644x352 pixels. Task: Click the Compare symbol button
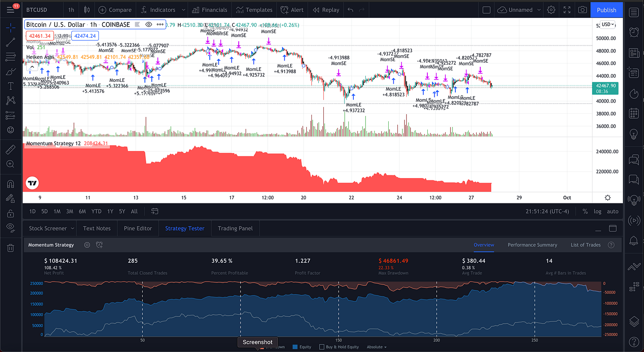pyautogui.click(x=115, y=10)
